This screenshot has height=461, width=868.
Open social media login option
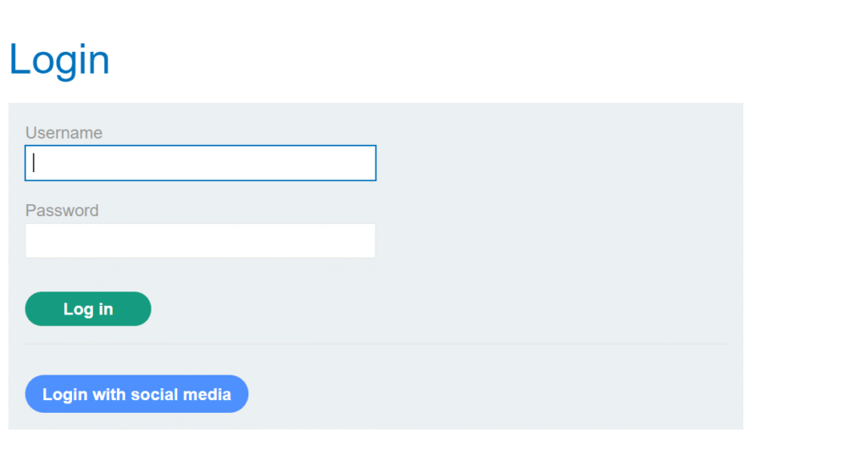[x=136, y=394]
